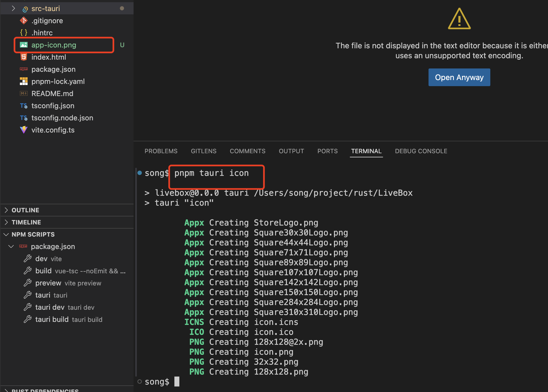Click the markdown icon beside README.md
This screenshot has width=548, height=392.
[x=24, y=94]
